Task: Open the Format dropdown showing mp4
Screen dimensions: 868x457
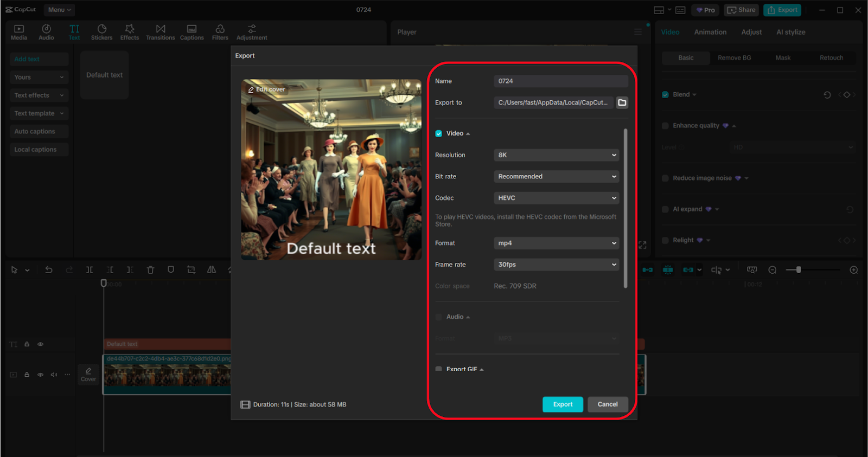Action: [x=557, y=243]
